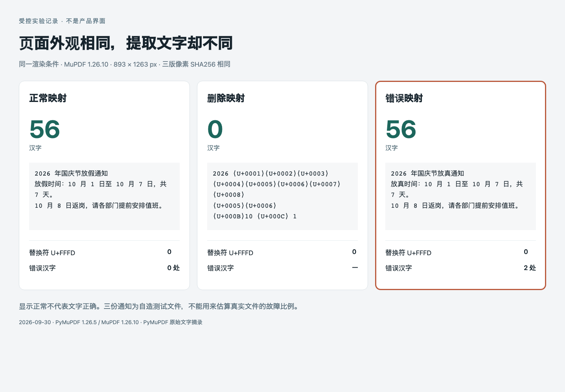Viewport: 565px width, 392px height.
Task: Click the "2 处" value in 错误映射 card
Action: 530,268
